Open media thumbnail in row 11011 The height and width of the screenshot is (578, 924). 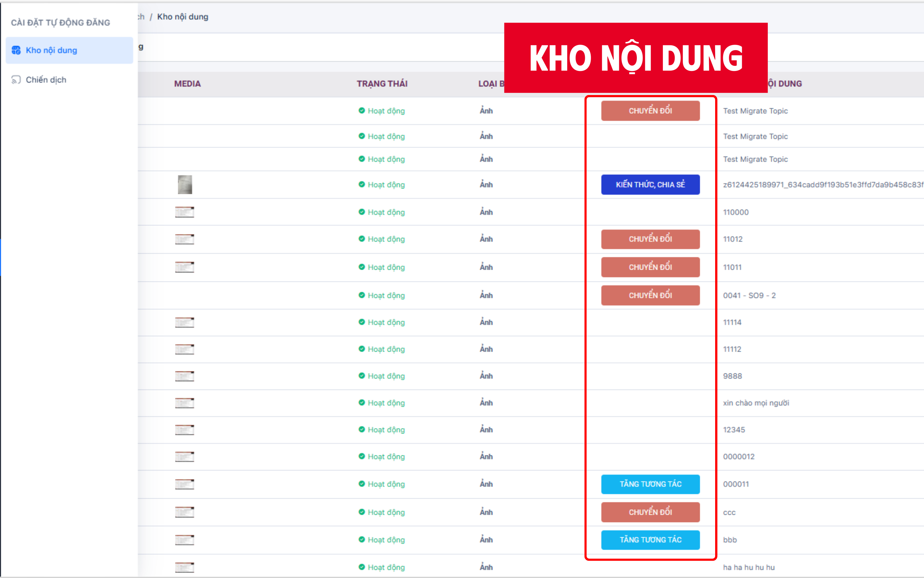pyautogui.click(x=185, y=267)
